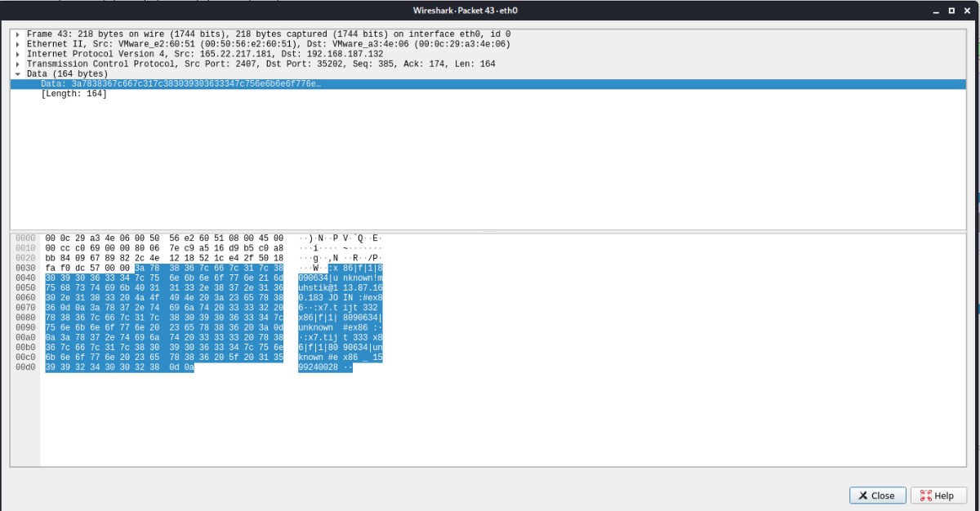Click hex offset 00a0 row label
Viewport: 980px width, 511px height.
pos(25,337)
